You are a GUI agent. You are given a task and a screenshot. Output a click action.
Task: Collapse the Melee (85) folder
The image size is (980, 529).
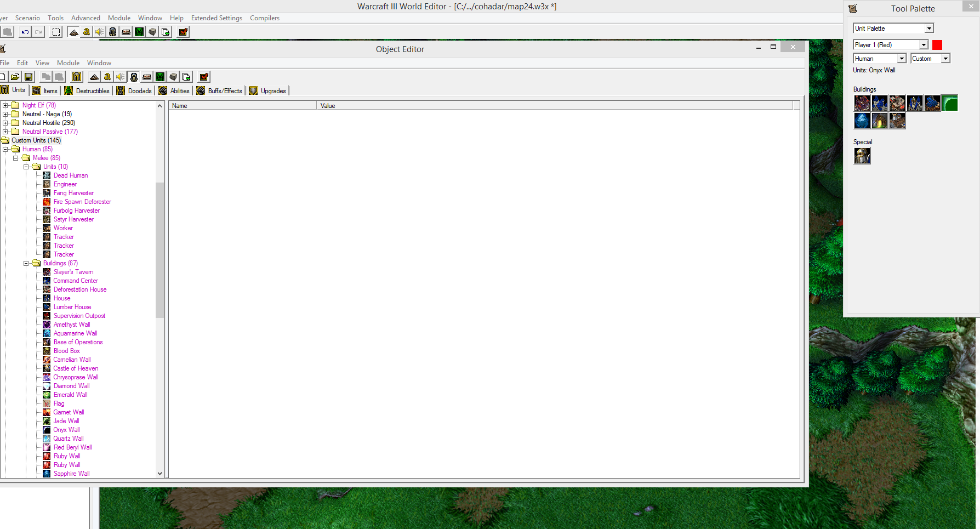pyautogui.click(x=16, y=158)
